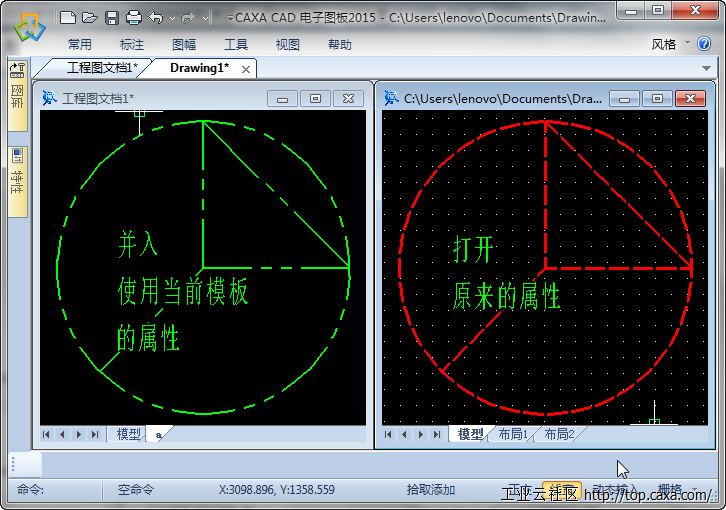This screenshot has height=510, width=726.
Task: Open the CAXA application logo menu
Action: [x=27, y=27]
